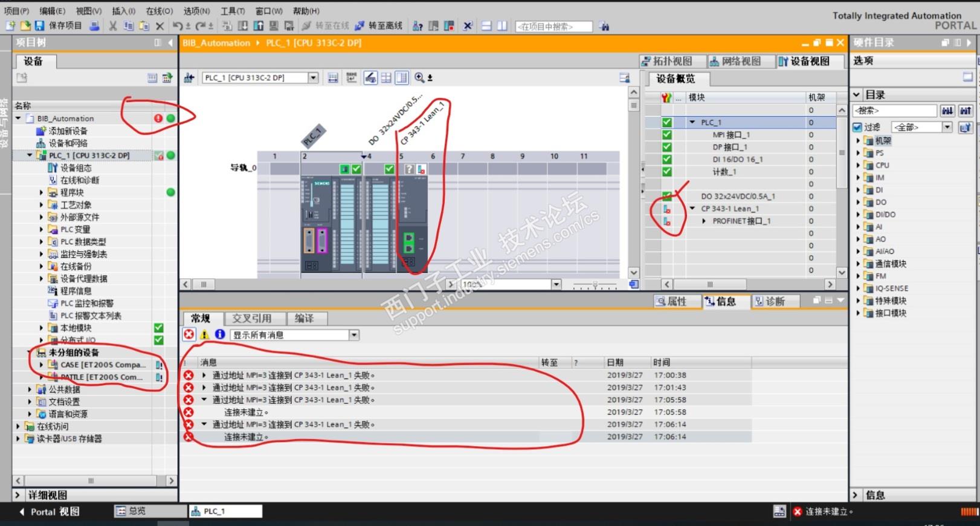Switch to Portal 视图

tap(50, 511)
